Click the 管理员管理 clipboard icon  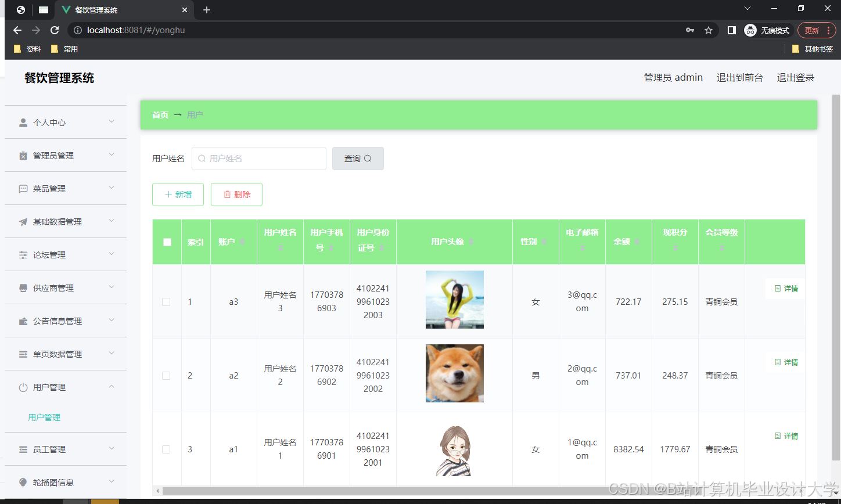tap(23, 156)
